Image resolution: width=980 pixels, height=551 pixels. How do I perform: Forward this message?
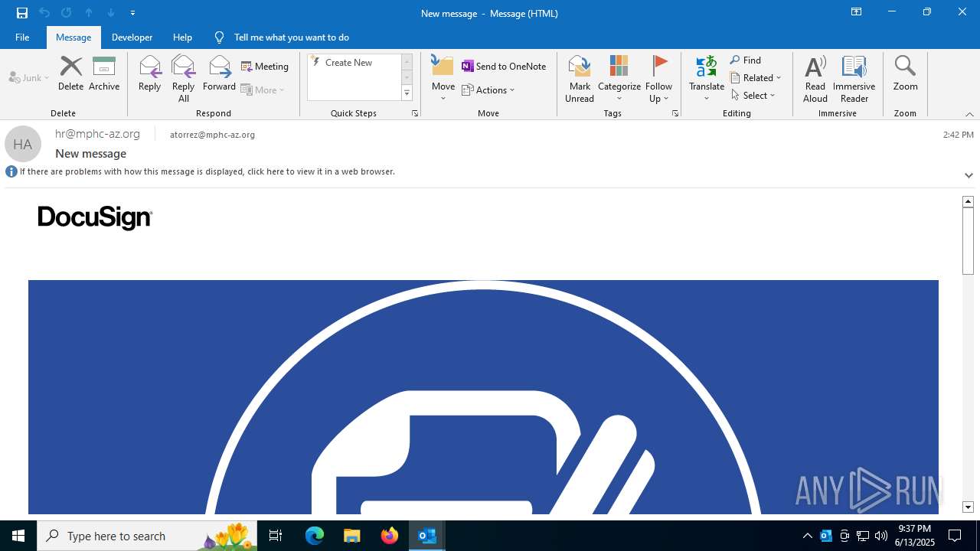coord(219,74)
